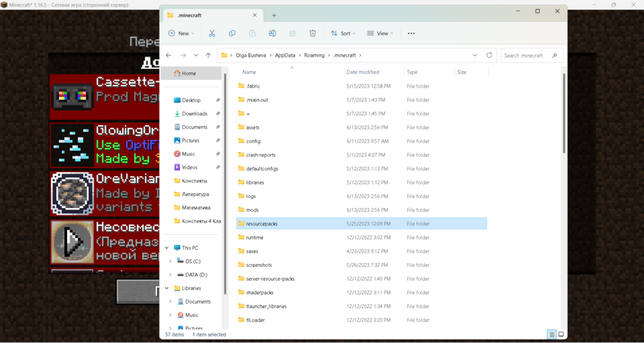Expand the Documents library node
Screen dimensions: 644x343
tap(170, 302)
